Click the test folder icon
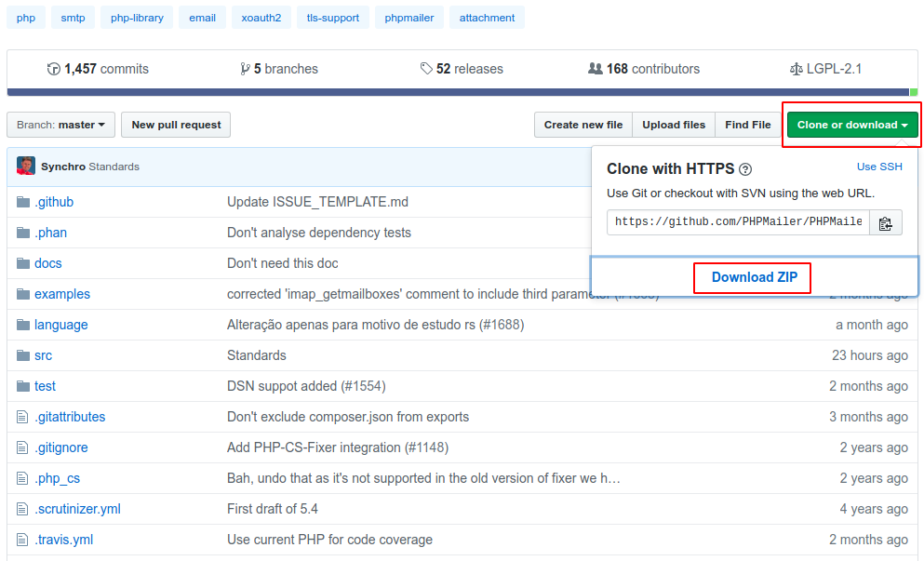The height and width of the screenshot is (561, 924). [23, 386]
